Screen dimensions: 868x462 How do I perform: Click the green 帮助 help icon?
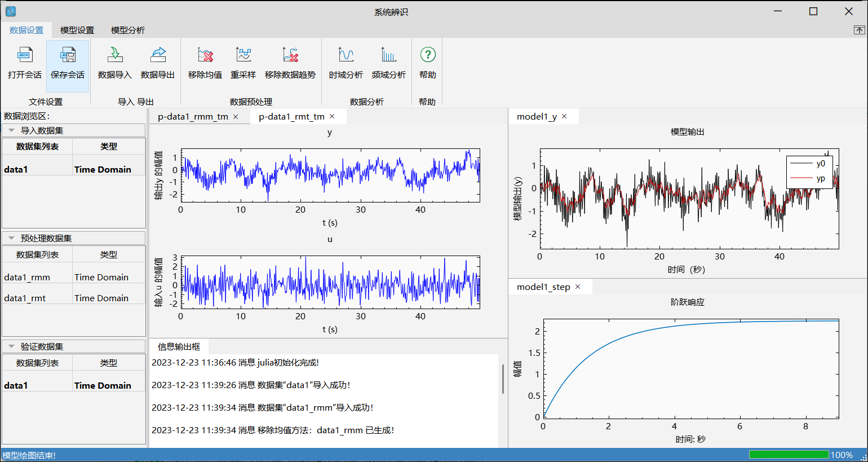pyautogui.click(x=428, y=55)
